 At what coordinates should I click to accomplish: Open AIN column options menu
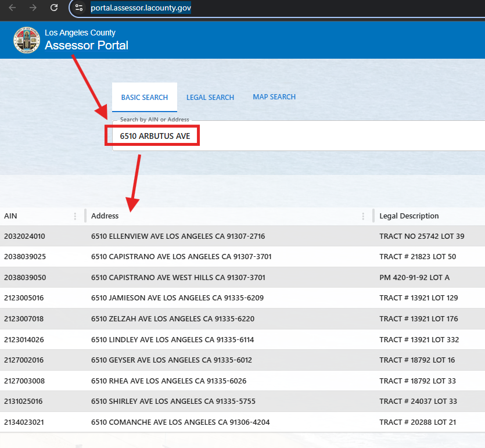point(75,216)
